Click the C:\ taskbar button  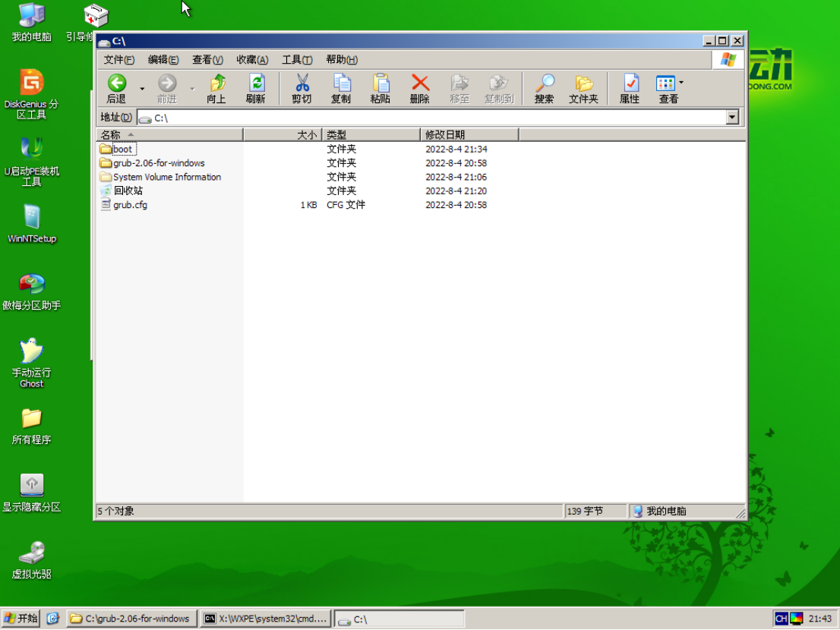[x=399, y=619]
